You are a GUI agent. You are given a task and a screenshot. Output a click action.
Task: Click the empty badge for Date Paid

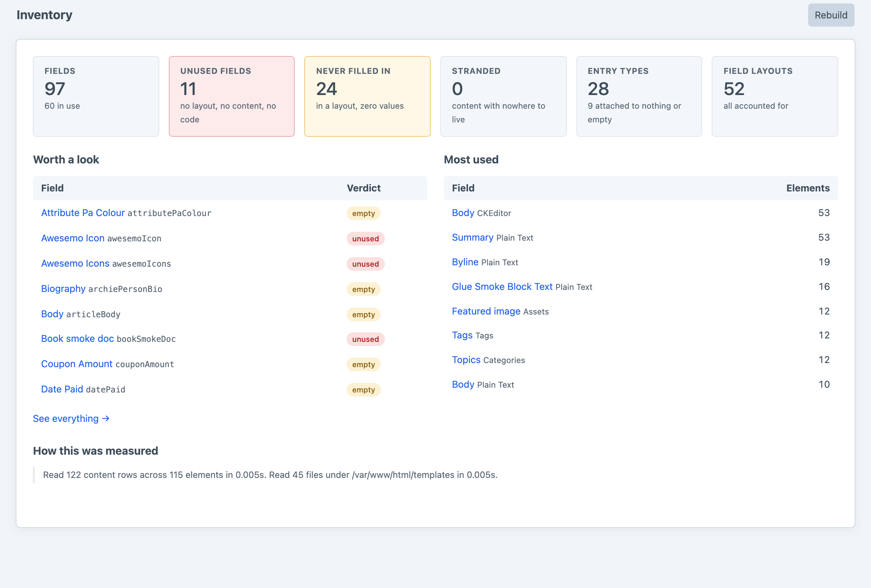click(x=363, y=390)
